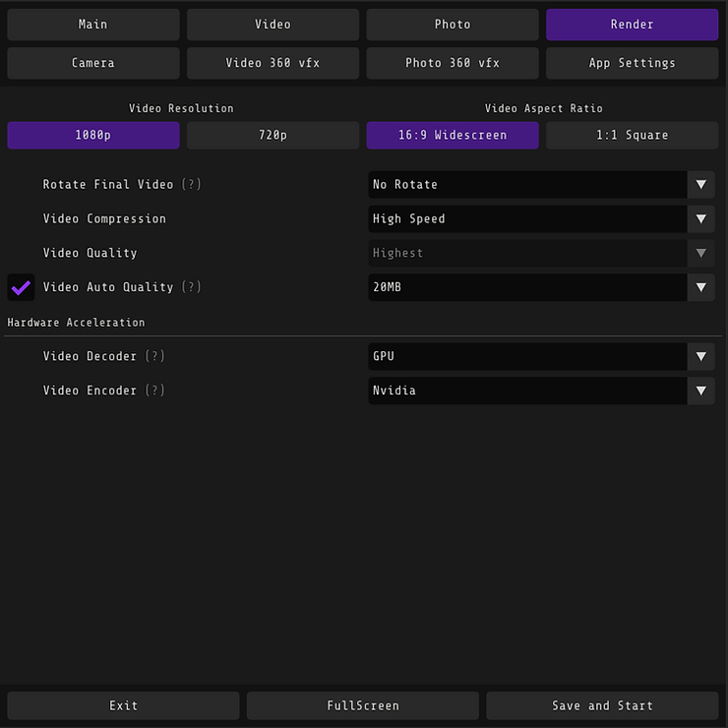Click the Video Compression label
Viewport: 728px width, 728px height.
104,218
